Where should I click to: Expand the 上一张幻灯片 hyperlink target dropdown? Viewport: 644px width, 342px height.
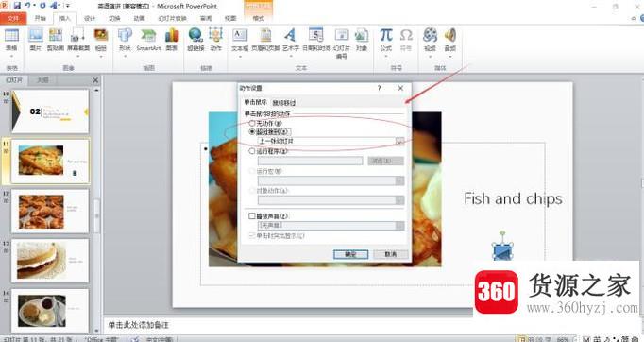pyautogui.click(x=400, y=141)
